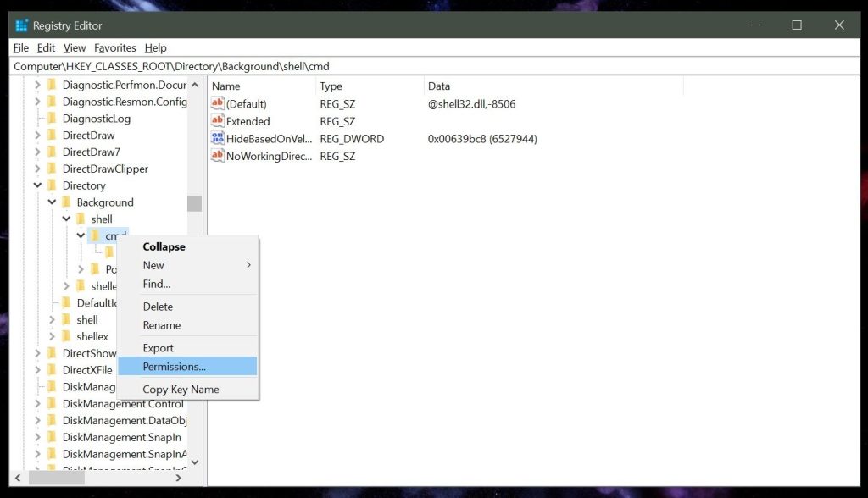The width and height of the screenshot is (868, 498).
Task: Click the tree pane scroll down arrow
Action: coord(195,462)
